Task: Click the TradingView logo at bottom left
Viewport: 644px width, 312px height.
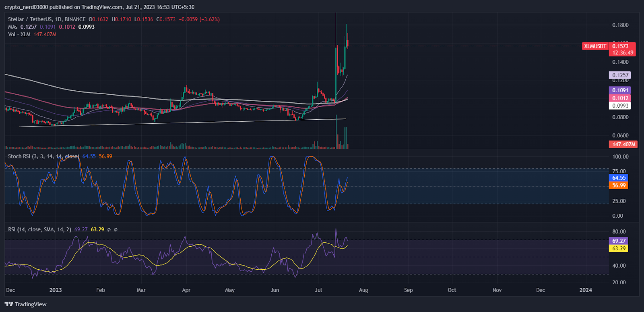Action: 26,304
